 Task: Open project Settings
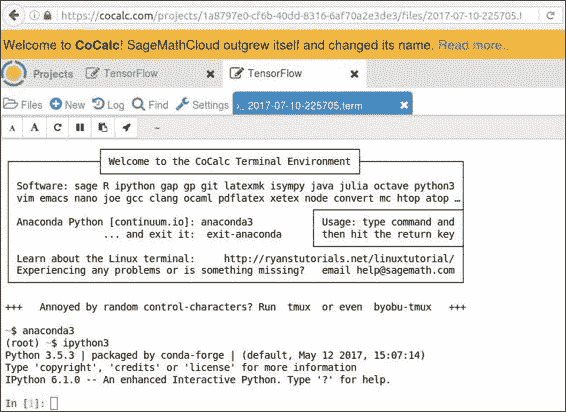pos(203,105)
